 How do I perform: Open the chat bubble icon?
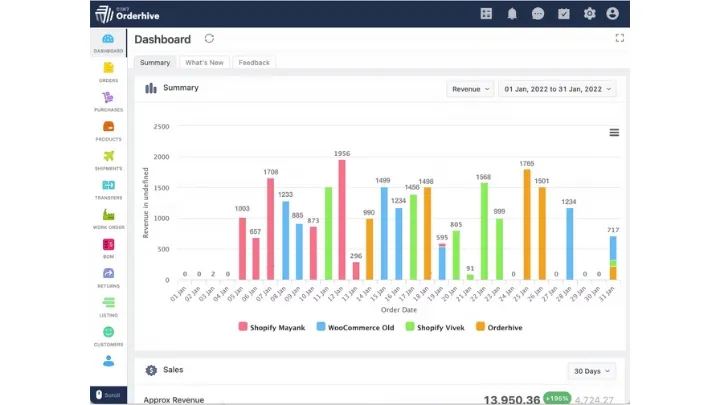538,14
